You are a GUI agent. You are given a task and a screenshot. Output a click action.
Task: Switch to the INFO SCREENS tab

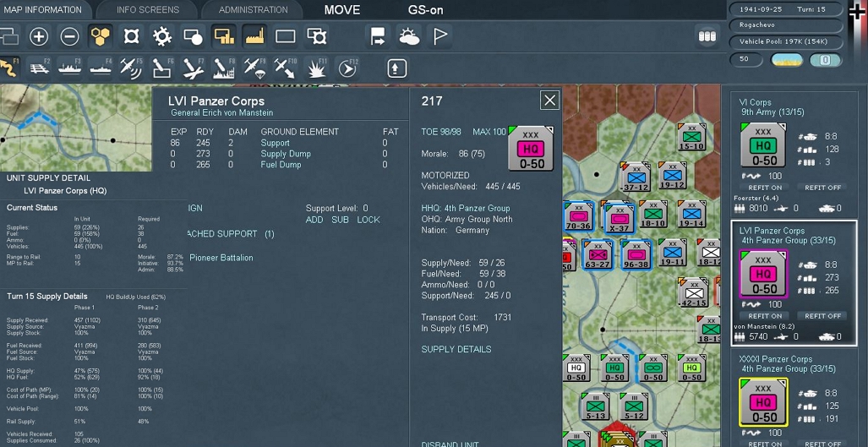pos(148,10)
